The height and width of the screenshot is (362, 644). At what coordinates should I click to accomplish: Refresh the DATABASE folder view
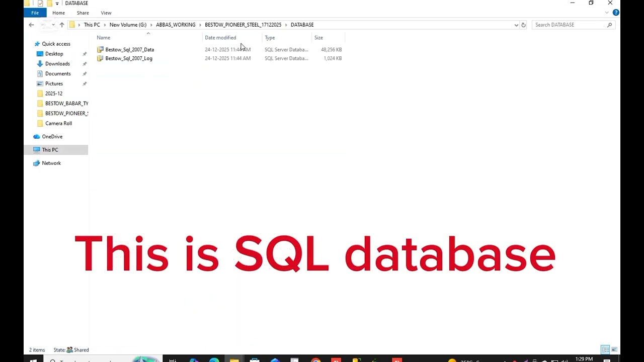tap(523, 25)
